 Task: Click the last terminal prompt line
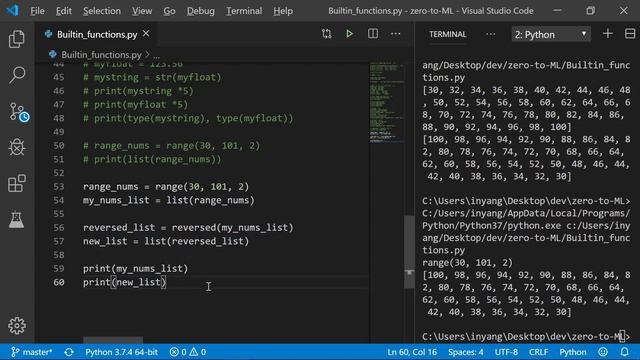click(526, 336)
